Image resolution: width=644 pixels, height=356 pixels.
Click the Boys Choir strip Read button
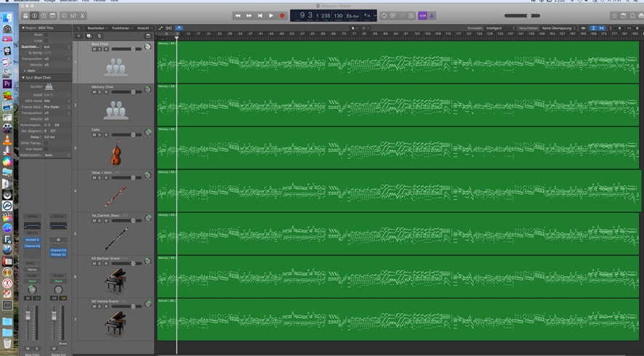(x=32, y=281)
